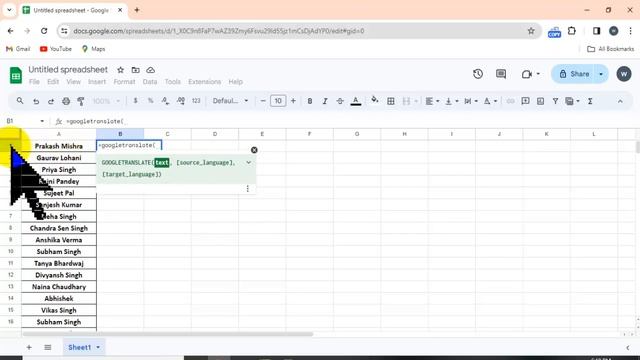Print the spreadsheet
640x360 pixels.
point(66,101)
